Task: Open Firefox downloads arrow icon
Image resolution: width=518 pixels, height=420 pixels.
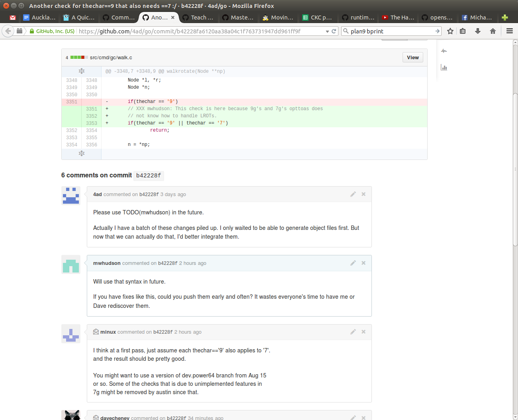Action: [478, 31]
